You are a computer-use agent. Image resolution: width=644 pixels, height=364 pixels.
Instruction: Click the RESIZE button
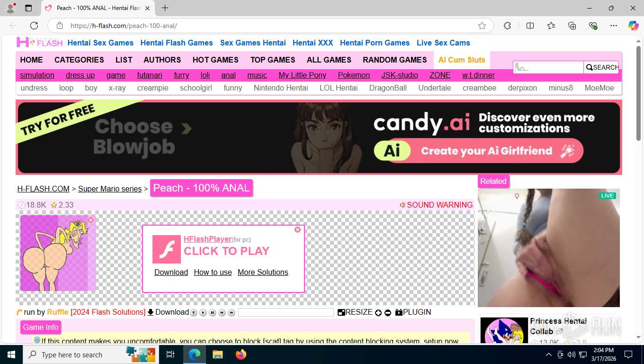pyautogui.click(x=355, y=312)
